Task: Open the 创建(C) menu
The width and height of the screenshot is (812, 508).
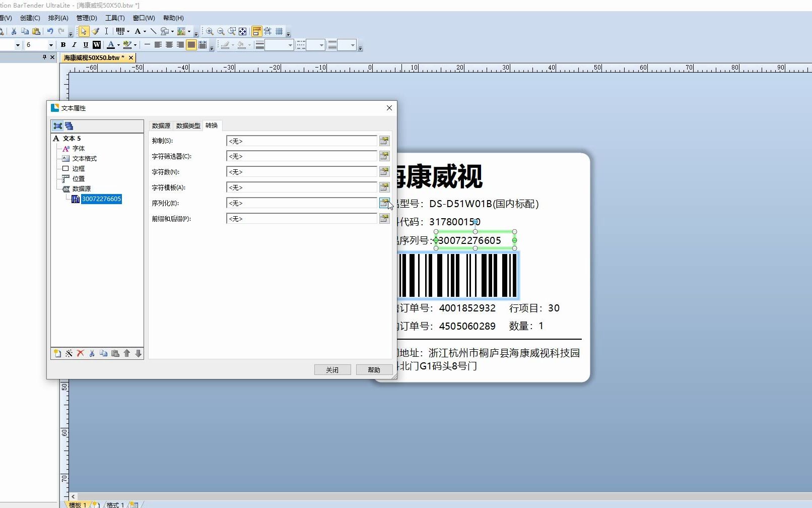Action: [30, 18]
